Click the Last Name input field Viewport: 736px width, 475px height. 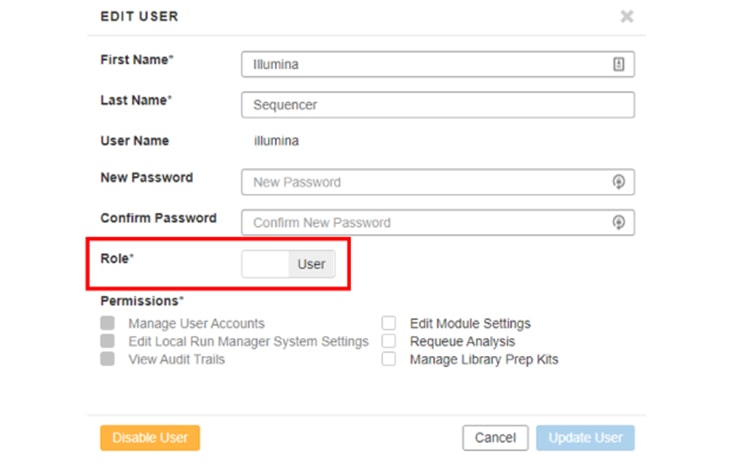click(437, 104)
